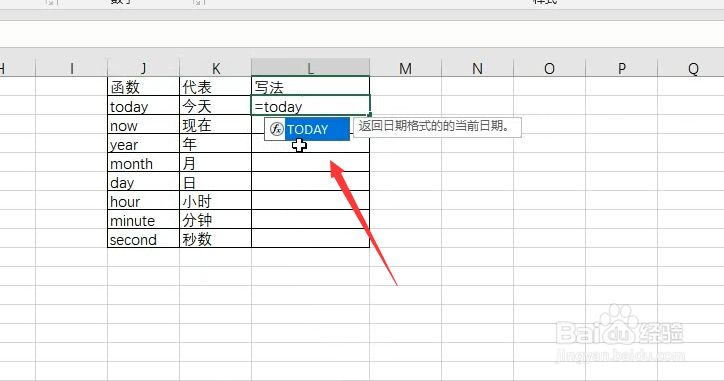Click the cell with text 日

tap(216, 181)
